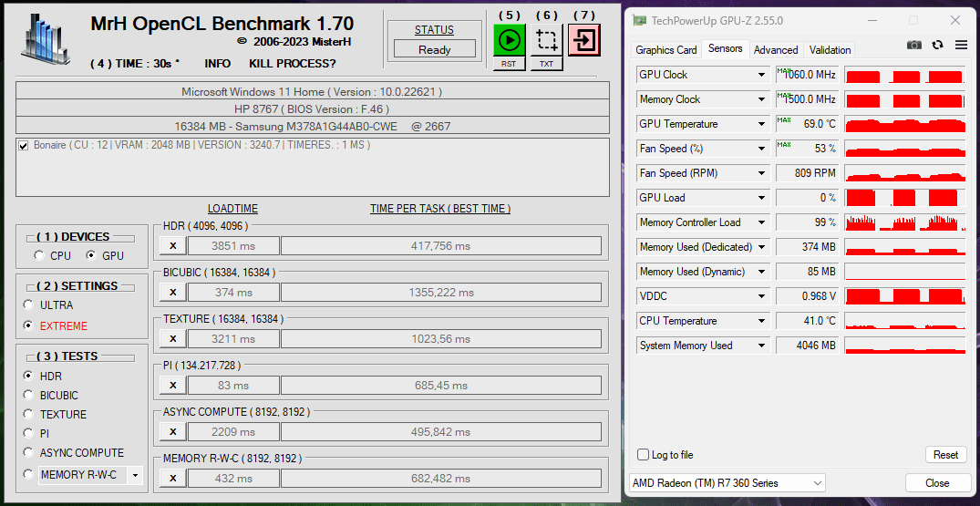Open the Fan Speed (%) sensor dropdown
Viewport: 980px width, 506px height.
(761, 149)
